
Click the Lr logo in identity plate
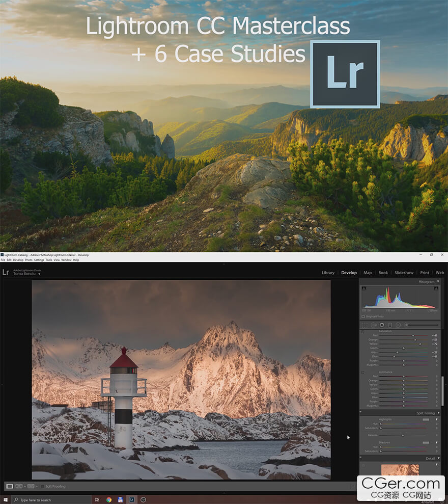[x=6, y=272]
